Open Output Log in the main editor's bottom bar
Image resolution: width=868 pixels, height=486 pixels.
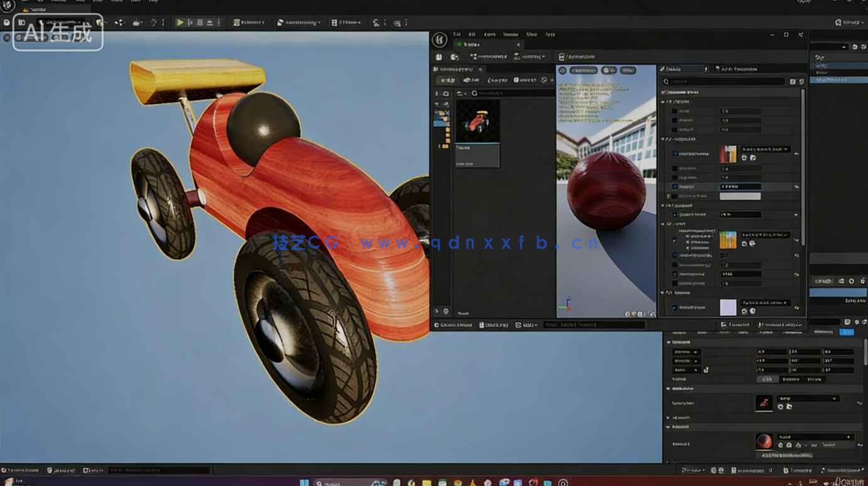62,470
